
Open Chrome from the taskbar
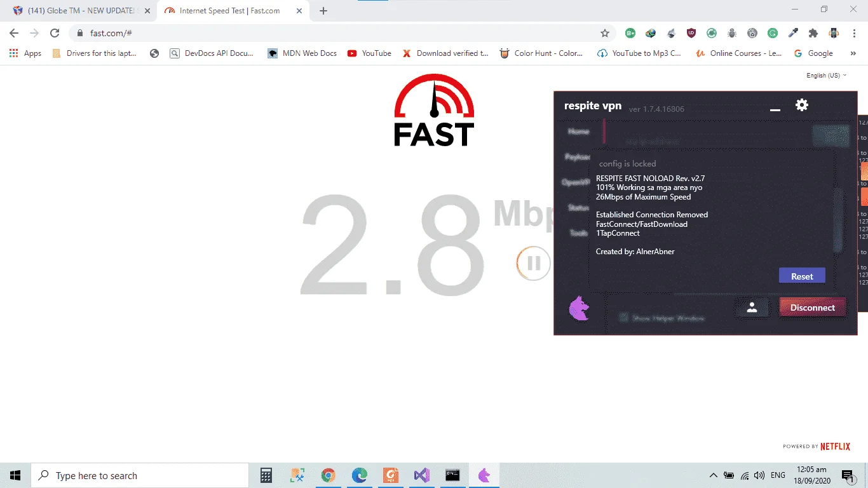tap(328, 475)
